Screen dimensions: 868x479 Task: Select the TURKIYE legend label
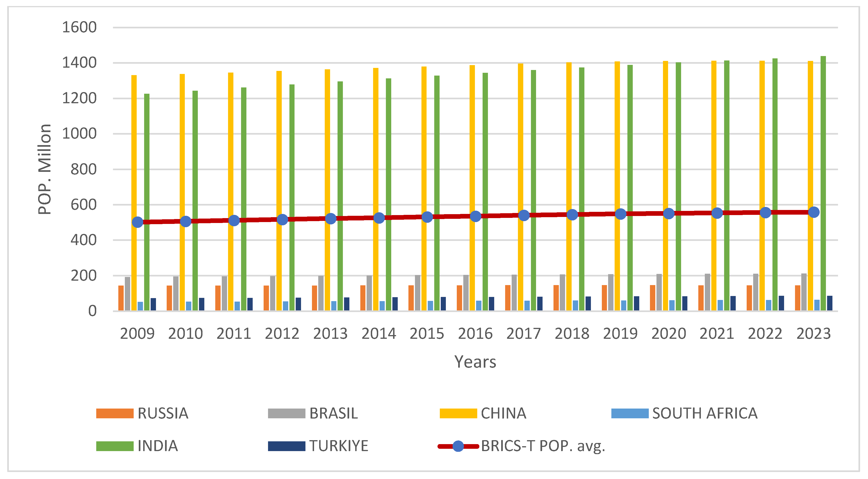coord(339,446)
